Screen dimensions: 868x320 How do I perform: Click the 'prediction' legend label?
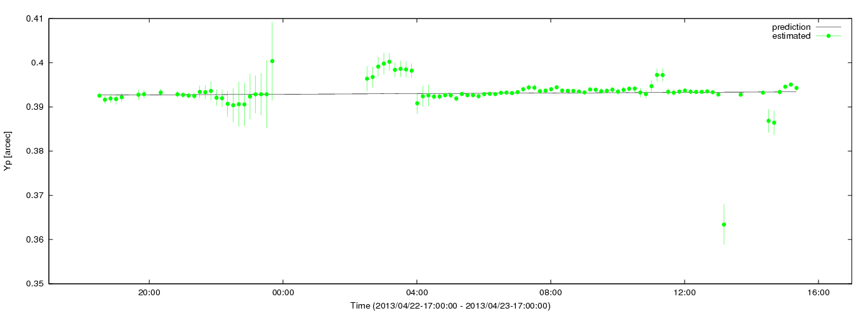(791, 27)
